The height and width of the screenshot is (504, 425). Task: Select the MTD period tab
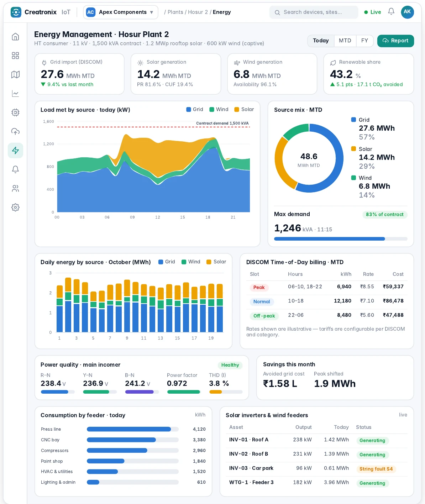pos(345,41)
